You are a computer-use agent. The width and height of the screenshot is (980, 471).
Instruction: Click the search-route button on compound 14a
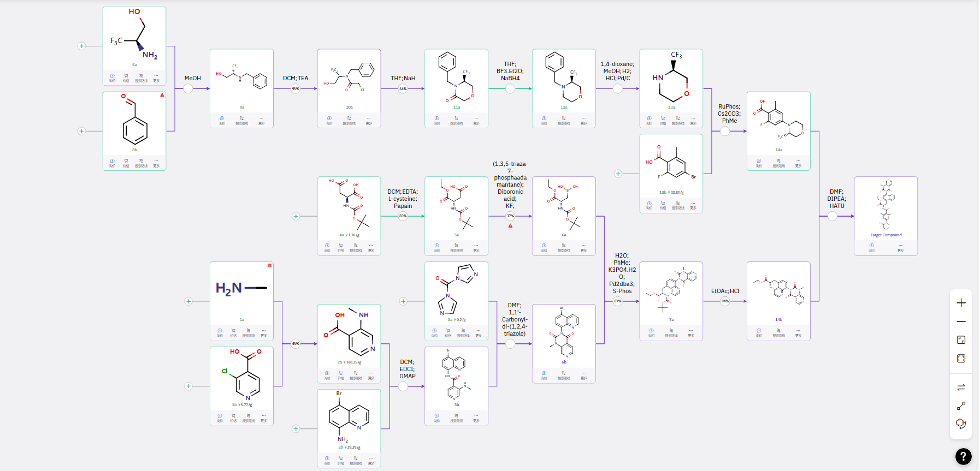pyautogui.click(x=778, y=162)
